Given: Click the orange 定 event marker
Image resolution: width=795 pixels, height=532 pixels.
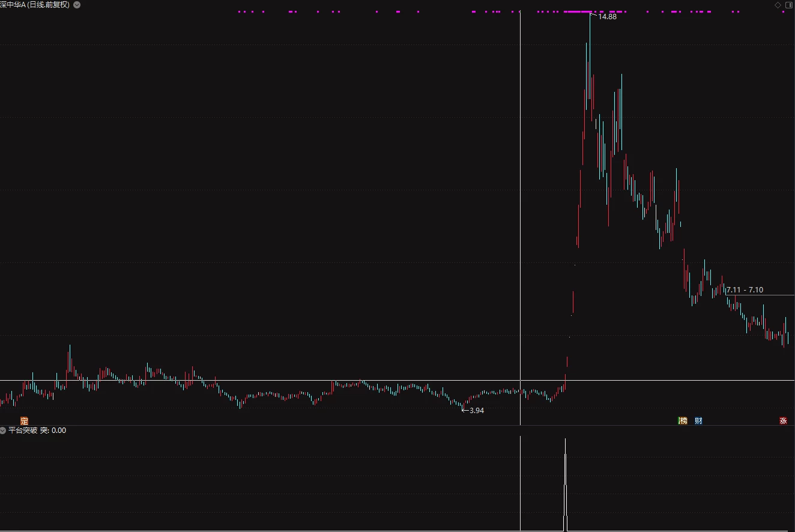Looking at the screenshot, I should click(24, 421).
